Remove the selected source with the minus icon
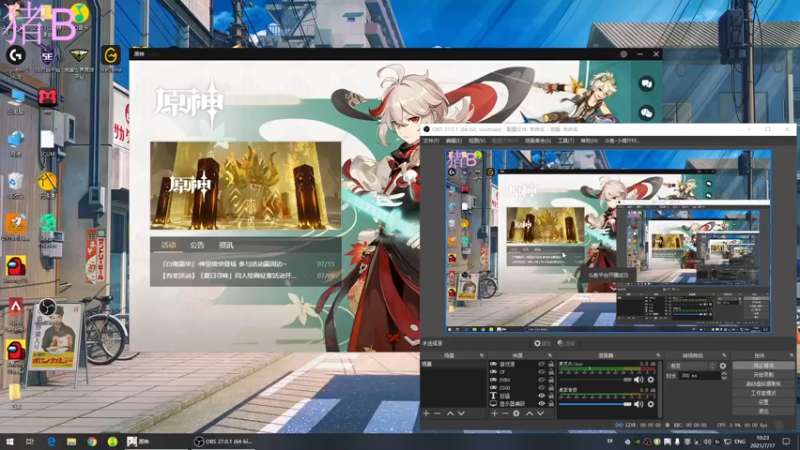 tap(505, 413)
